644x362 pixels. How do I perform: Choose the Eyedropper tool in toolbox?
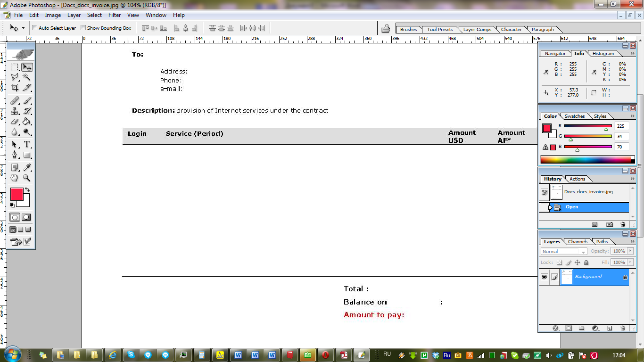pyautogui.click(x=27, y=168)
